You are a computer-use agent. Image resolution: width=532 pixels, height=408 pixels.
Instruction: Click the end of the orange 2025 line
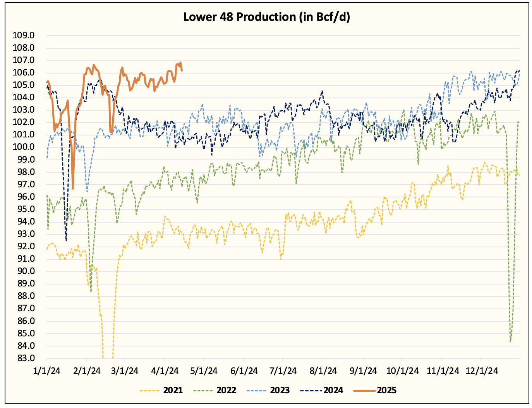(182, 70)
